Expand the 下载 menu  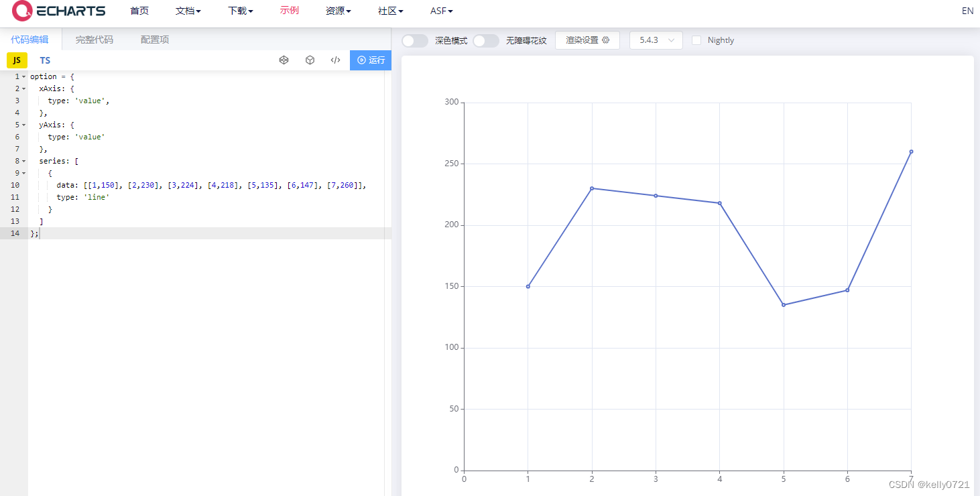point(241,11)
